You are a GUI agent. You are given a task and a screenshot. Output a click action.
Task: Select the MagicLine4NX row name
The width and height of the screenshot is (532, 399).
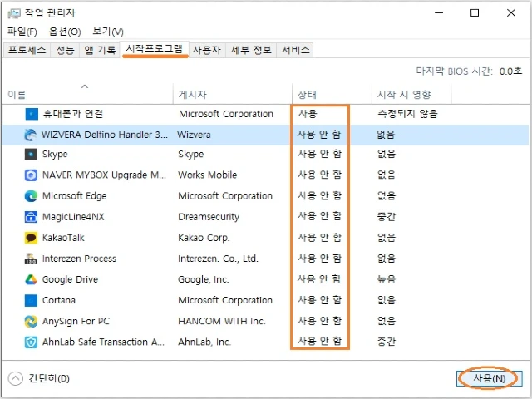pyautogui.click(x=73, y=217)
